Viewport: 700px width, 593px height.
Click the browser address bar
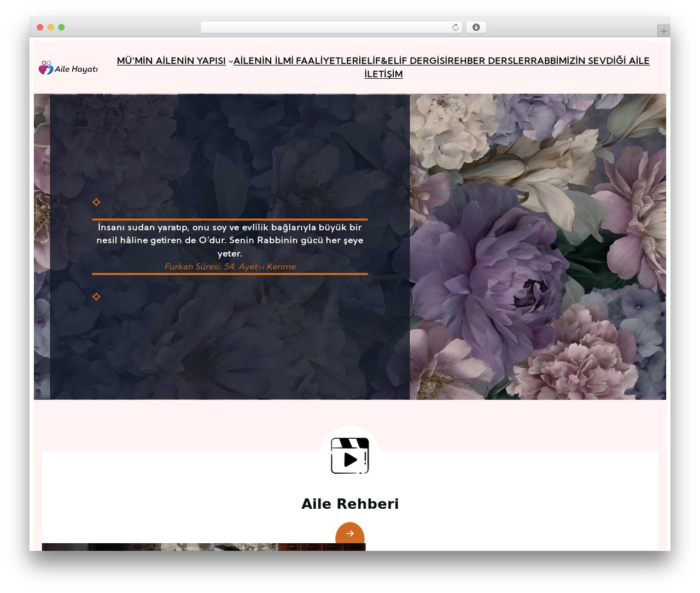[x=331, y=27]
